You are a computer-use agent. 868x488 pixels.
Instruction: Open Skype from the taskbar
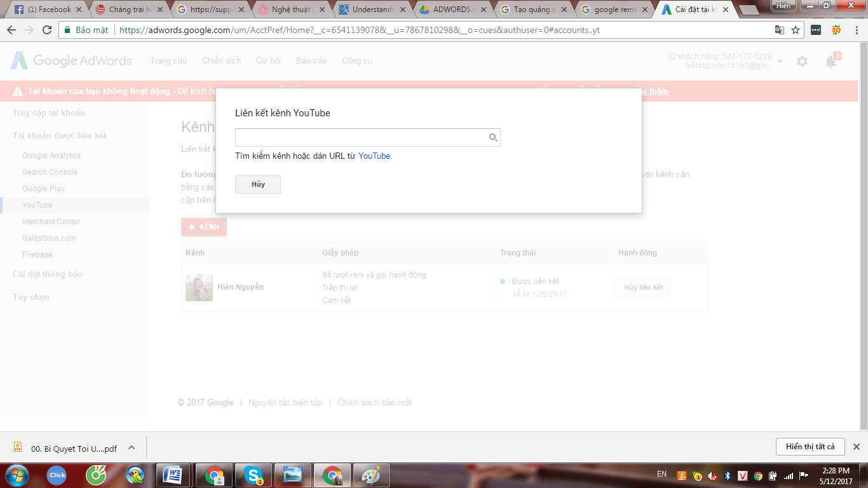254,475
